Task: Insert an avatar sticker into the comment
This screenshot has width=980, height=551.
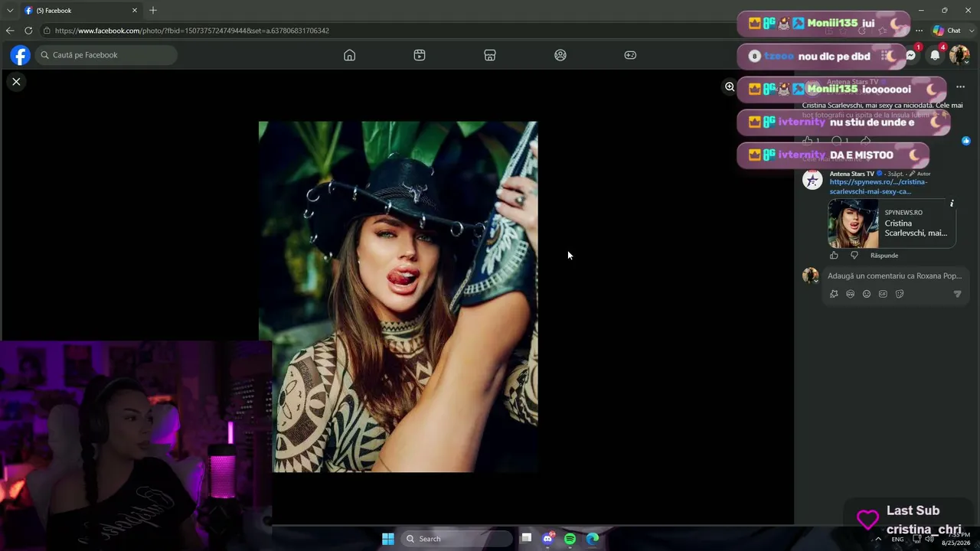Action: coord(834,294)
